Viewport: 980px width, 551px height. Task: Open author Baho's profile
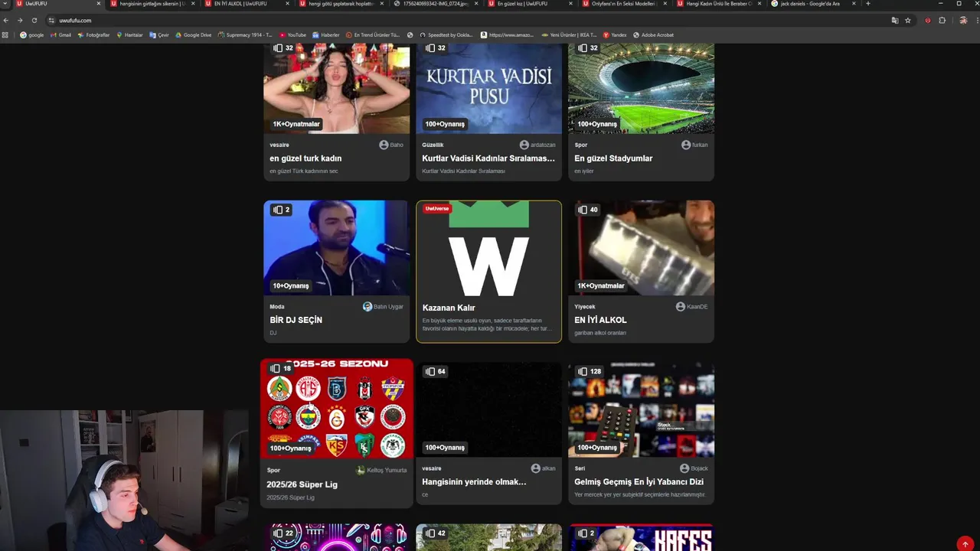point(390,145)
